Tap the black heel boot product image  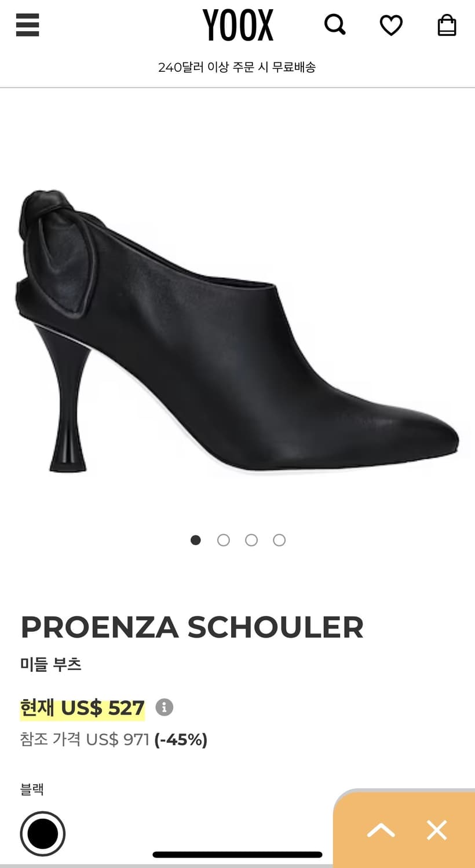tap(237, 330)
